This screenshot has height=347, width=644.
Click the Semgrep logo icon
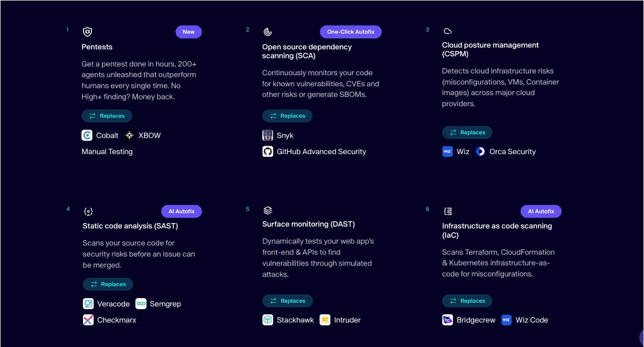(x=141, y=304)
